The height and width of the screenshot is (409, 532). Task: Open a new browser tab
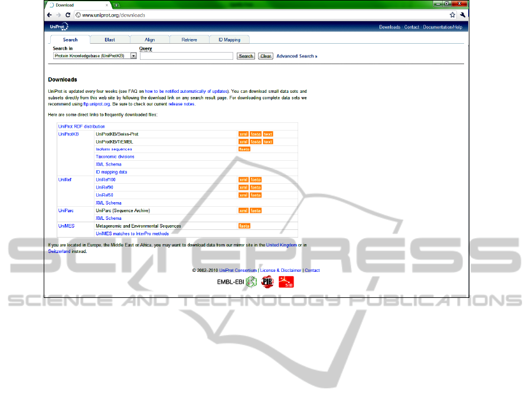117,5
